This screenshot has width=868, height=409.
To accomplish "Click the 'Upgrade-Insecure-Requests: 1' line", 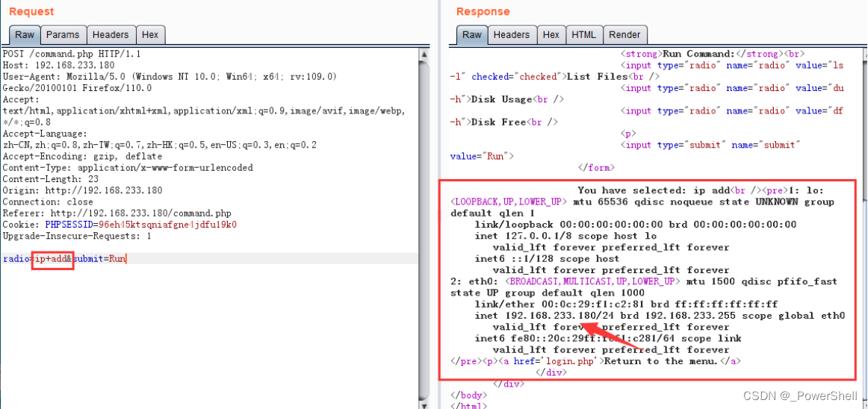I will pyautogui.click(x=77, y=236).
